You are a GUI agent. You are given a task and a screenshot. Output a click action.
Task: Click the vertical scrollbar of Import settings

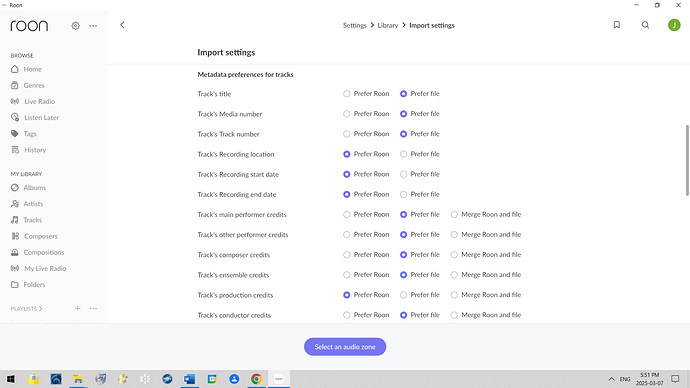pyautogui.click(x=687, y=160)
